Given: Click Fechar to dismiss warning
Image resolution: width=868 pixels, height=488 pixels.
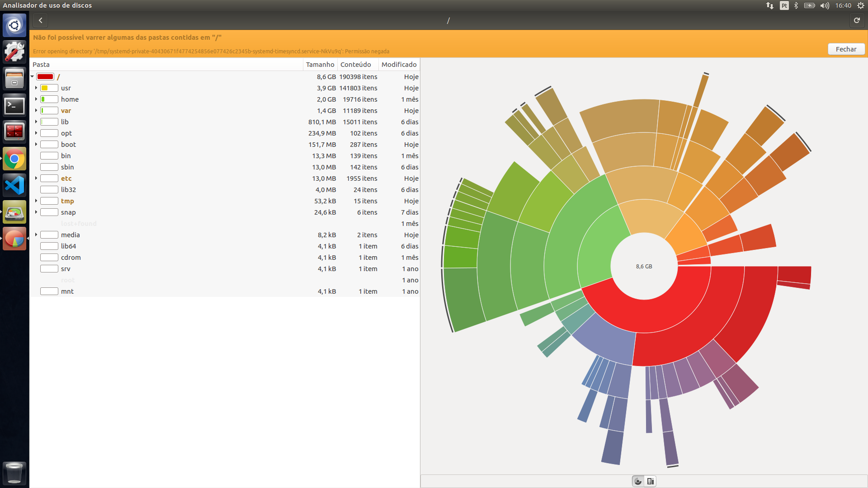Looking at the screenshot, I should point(846,49).
